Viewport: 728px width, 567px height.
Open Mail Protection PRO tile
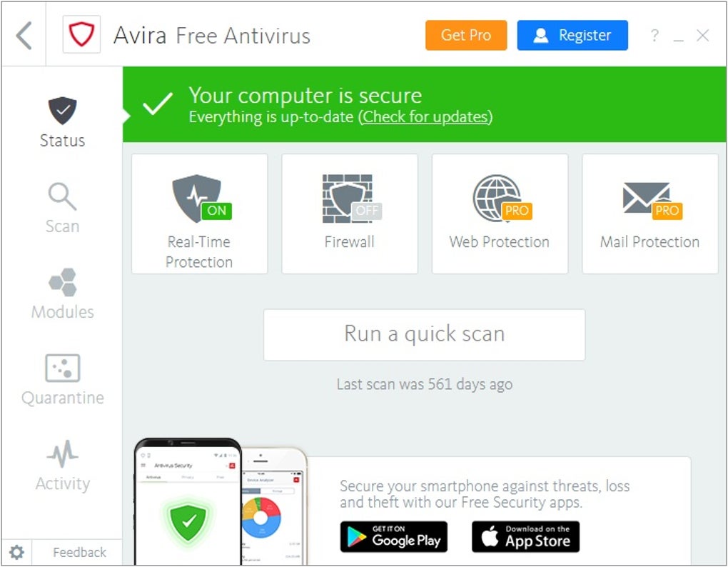pos(650,214)
